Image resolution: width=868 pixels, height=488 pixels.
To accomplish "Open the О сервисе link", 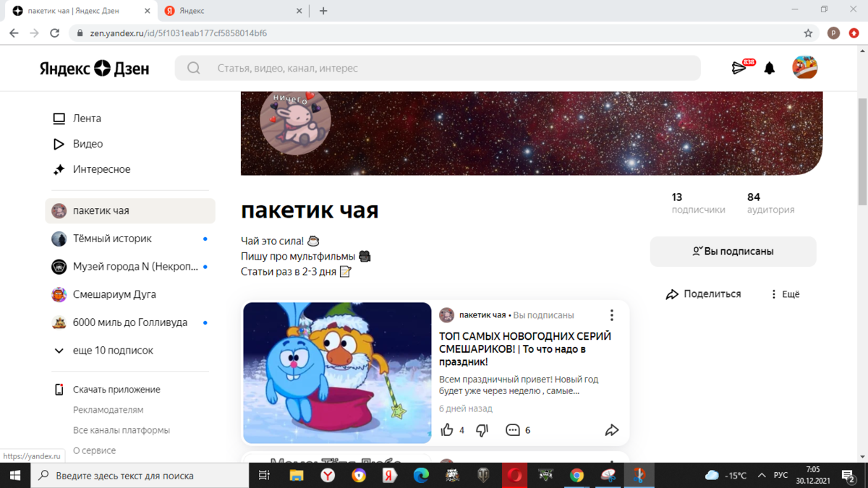I will (x=94, y=450).
